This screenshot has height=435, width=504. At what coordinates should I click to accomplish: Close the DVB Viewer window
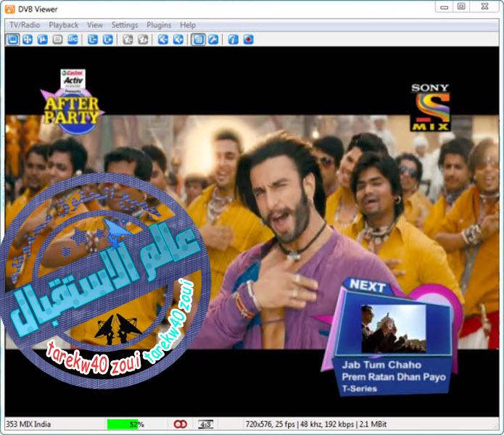[x=484, y=7]
